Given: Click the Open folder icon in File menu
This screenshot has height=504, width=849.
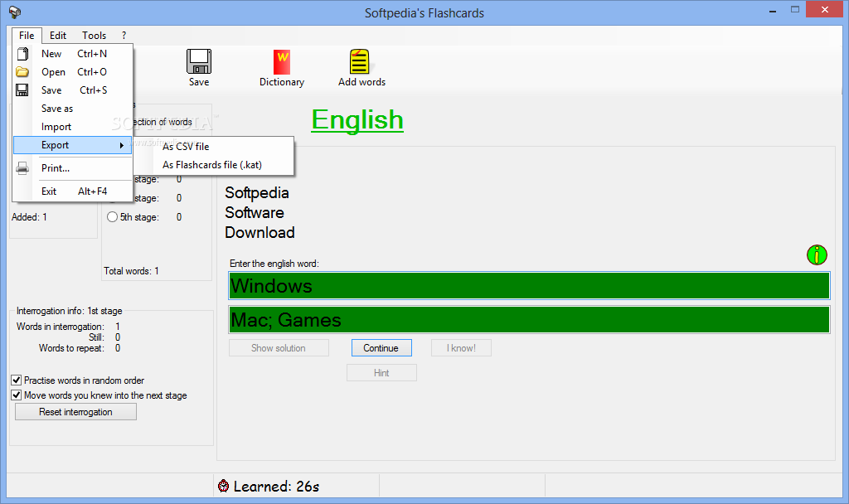Looking at the screenshot, I should click(x=22, y=71).
